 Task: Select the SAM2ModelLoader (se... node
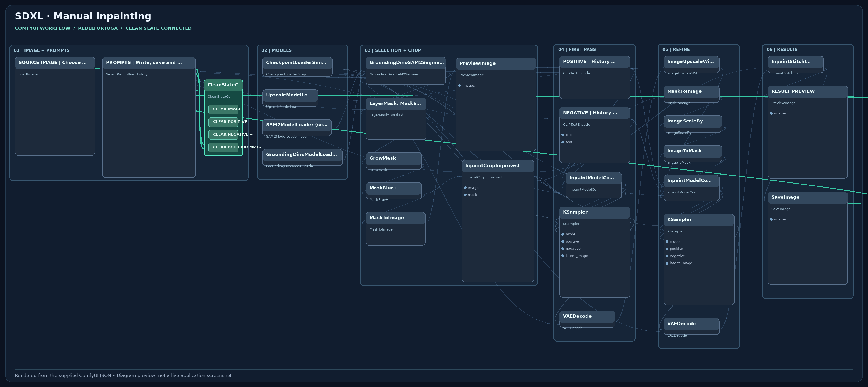pos(297,127)
